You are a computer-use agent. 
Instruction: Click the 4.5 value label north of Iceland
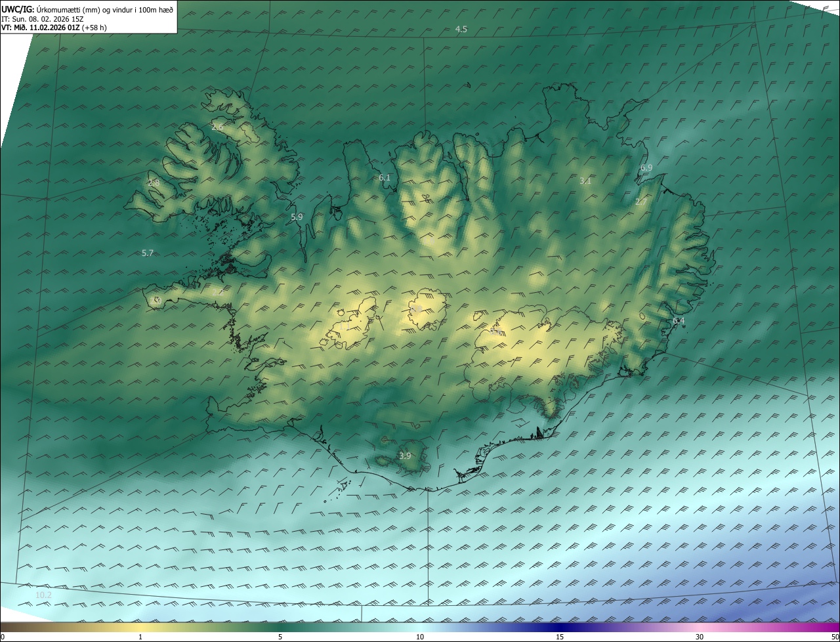461,30
